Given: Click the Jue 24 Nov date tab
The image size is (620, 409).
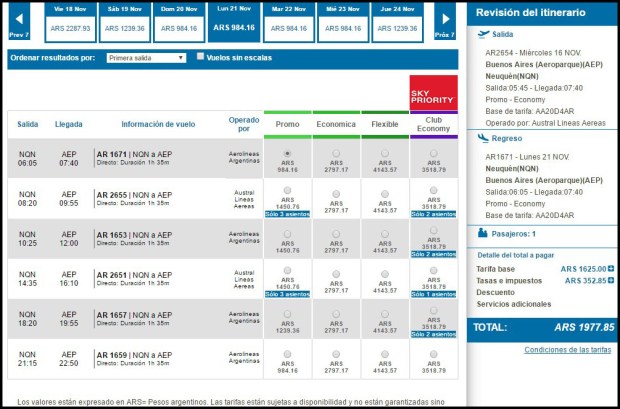Looking at the screenshot, I should click(x=398, y=21).
